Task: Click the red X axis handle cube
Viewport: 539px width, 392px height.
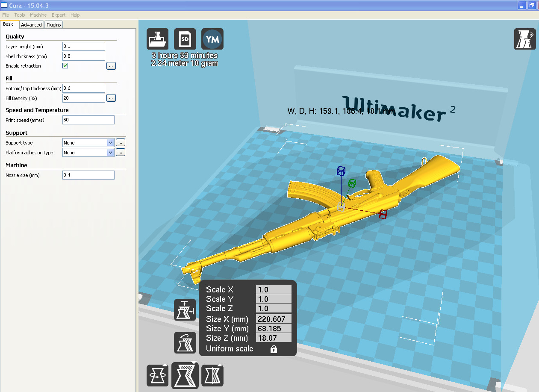Action: (x=383, y=214)
